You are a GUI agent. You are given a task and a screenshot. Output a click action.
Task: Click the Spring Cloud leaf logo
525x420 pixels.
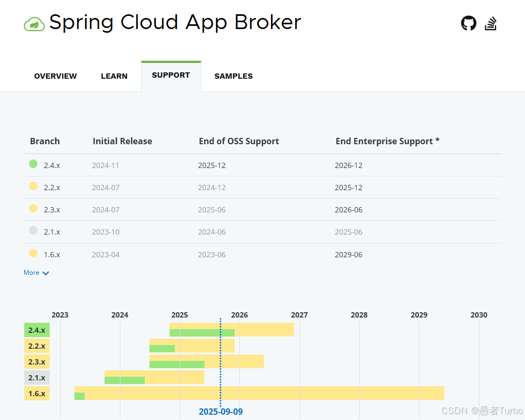pyautogui.click(x=34, y=24)
